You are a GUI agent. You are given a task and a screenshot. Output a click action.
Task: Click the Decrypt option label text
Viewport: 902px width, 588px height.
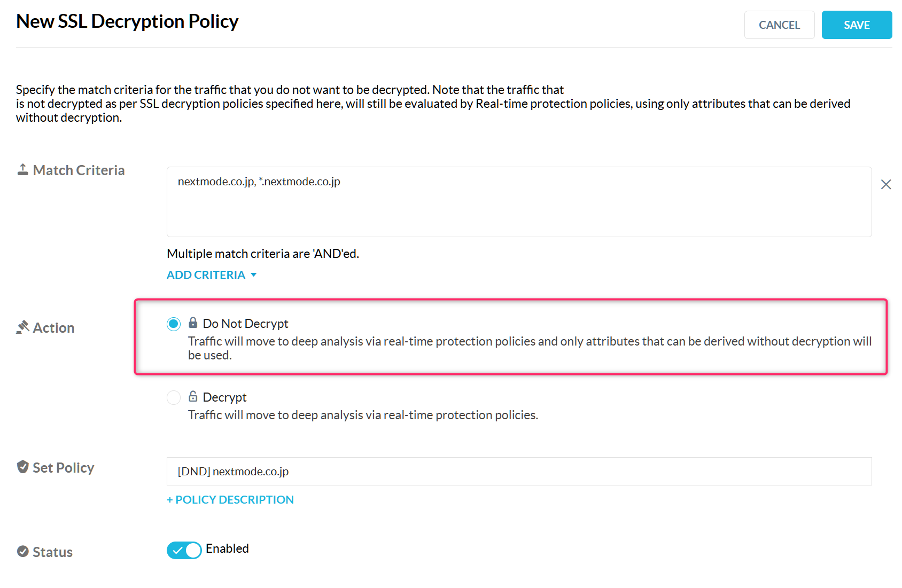pyautogui.click(x=224, y=397)
